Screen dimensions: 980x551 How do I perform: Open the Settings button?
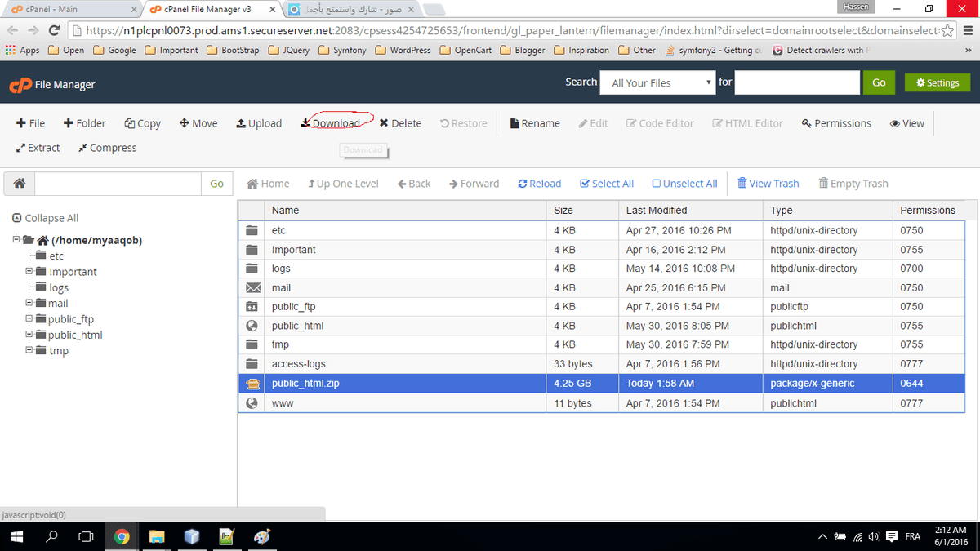point(938,82)
